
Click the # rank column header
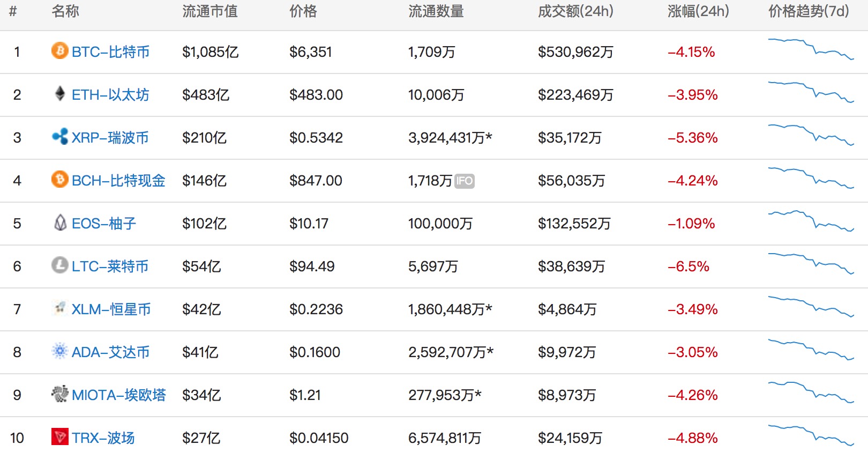pyautogui.click(x=13, y=11)
